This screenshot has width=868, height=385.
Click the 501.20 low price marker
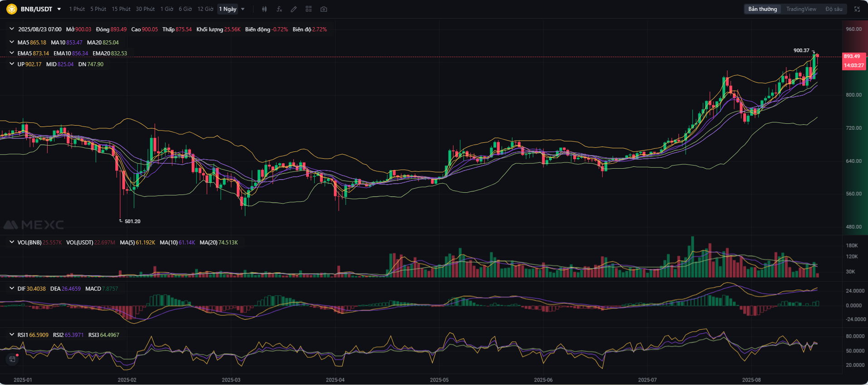(132, 221)
